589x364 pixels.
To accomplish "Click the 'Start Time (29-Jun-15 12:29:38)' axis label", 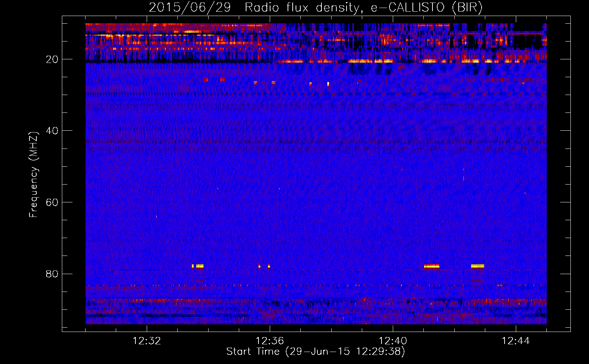I will 316,352.
